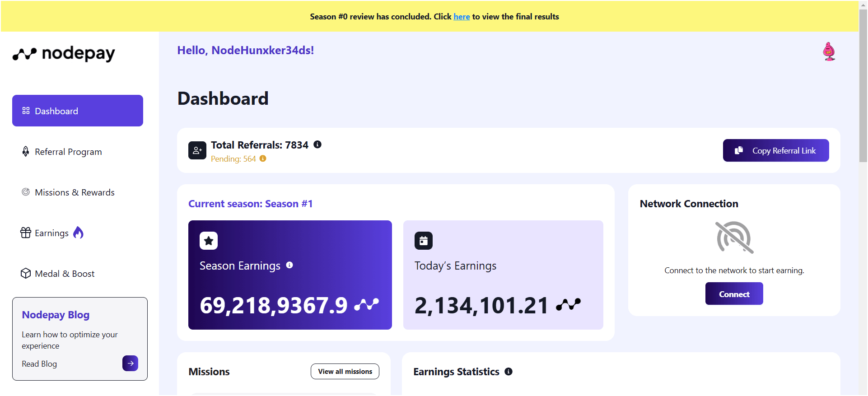The height and width of the screenshot is (396, 868).
Task: Click the calendar icon on Today's Earnings card
Action: click(423, 241)
